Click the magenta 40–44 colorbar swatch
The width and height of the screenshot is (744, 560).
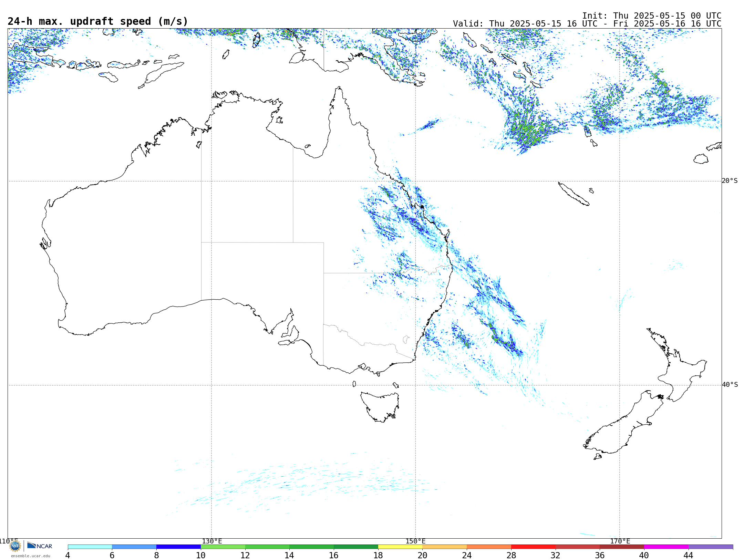666,547
